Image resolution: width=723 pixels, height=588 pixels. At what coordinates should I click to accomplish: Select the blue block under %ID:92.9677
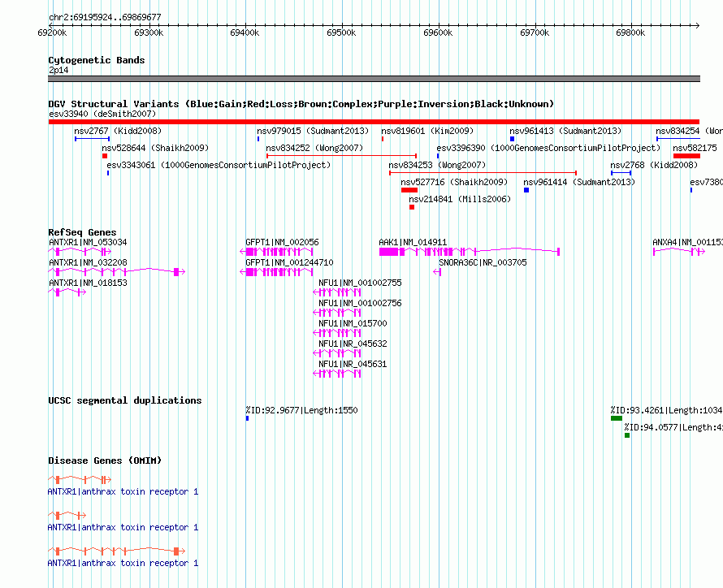[x=247, y=418]
